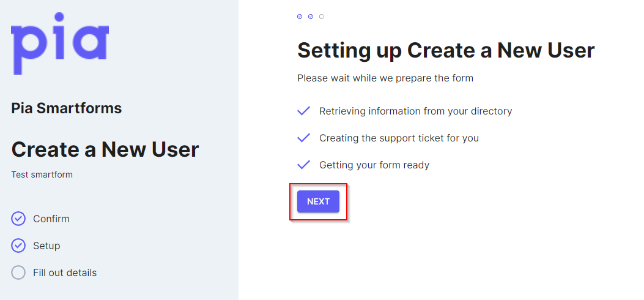Select the first progress dot at top
The image size is (644, 300).
pos(300,17)
